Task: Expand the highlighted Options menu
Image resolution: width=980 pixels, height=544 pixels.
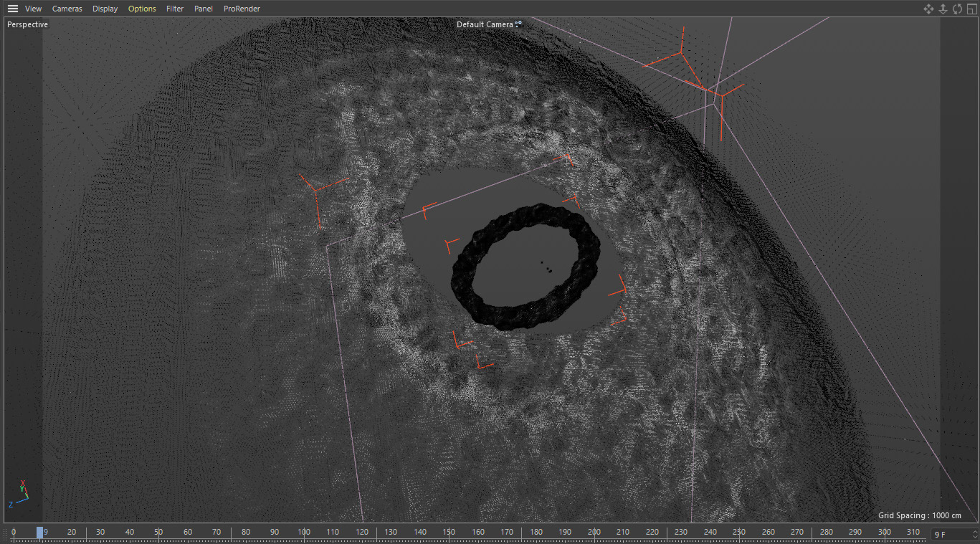Action: (142, 9)
